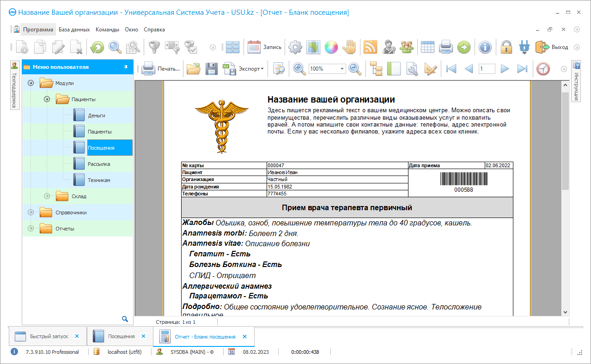This screenshot has width=591, height=364.
Task: Open the 100% zoom level dropdown
Action: [342, 69]
